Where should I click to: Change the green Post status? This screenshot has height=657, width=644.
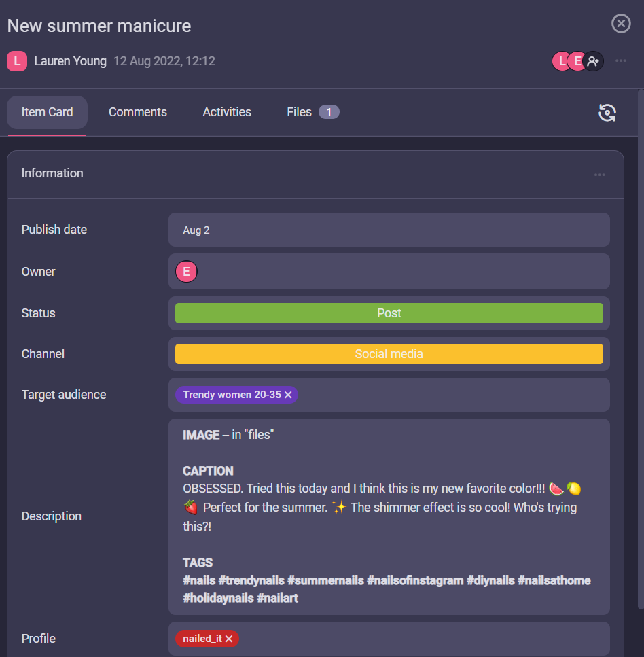point(389,313)
